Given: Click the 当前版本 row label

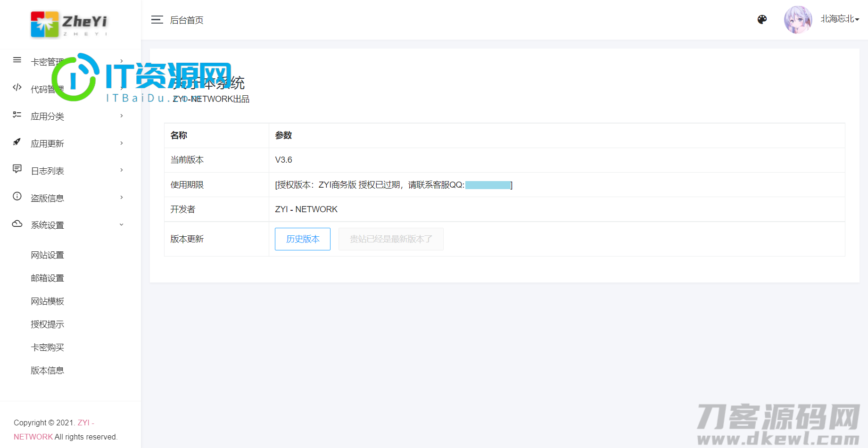Looking at the screenshot, I should pos(187,160).
